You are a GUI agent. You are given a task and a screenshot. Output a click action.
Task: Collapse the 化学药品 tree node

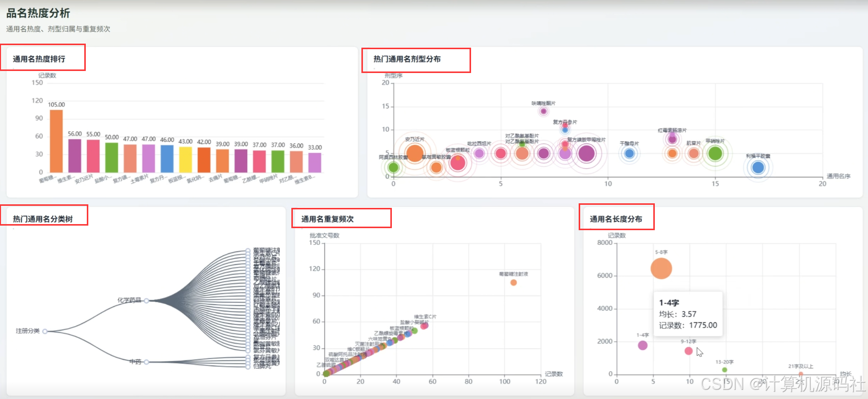146,301
